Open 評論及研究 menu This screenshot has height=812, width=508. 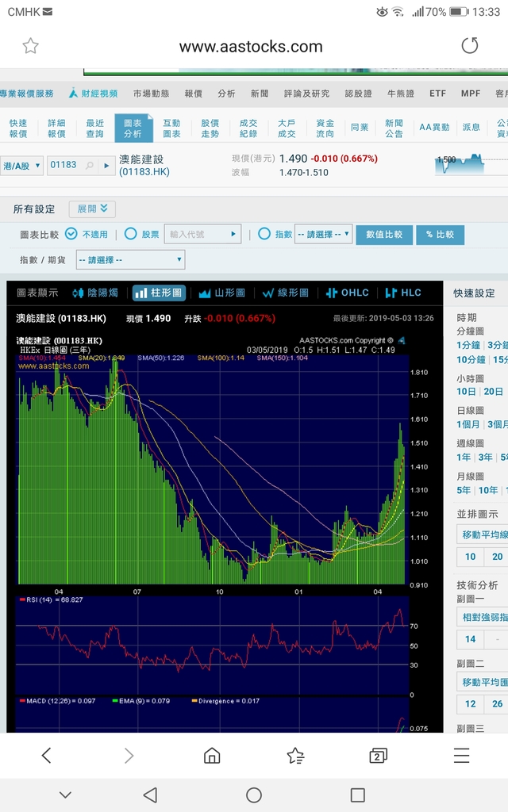[307, 94]
